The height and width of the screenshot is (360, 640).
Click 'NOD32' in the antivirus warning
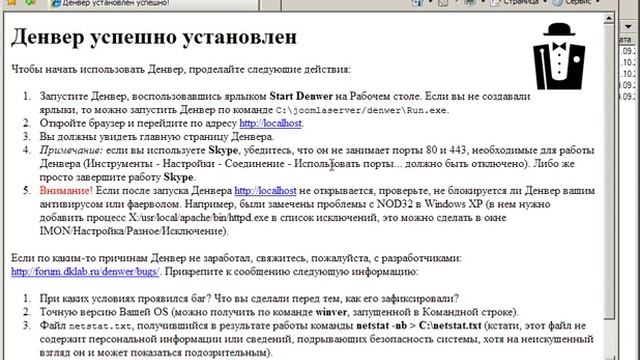click(x=395, y=204)
